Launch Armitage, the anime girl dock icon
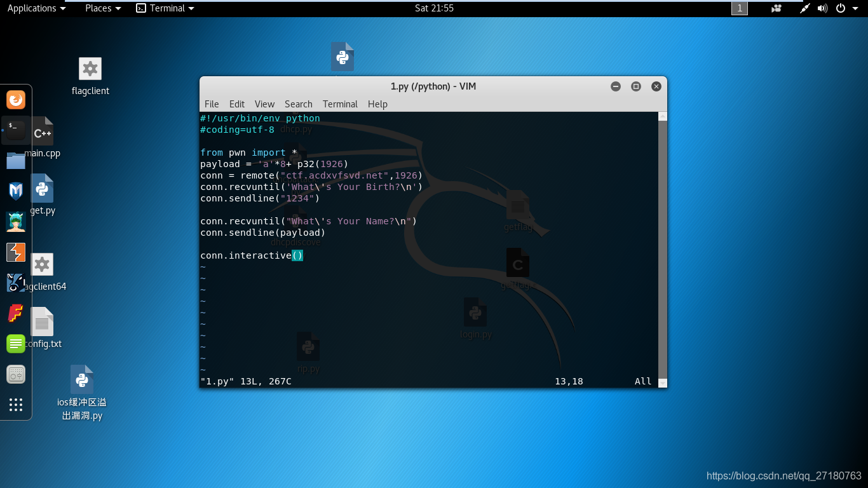The width and height of the screenshot is (868, 488). tap(16, 221)
